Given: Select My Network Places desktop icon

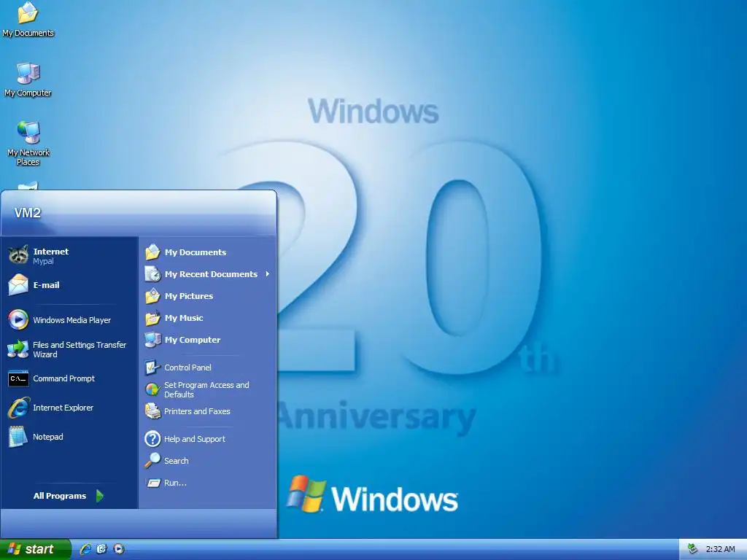Looking at the screenshot, I should pyautogui.click(x=28, y=133).
